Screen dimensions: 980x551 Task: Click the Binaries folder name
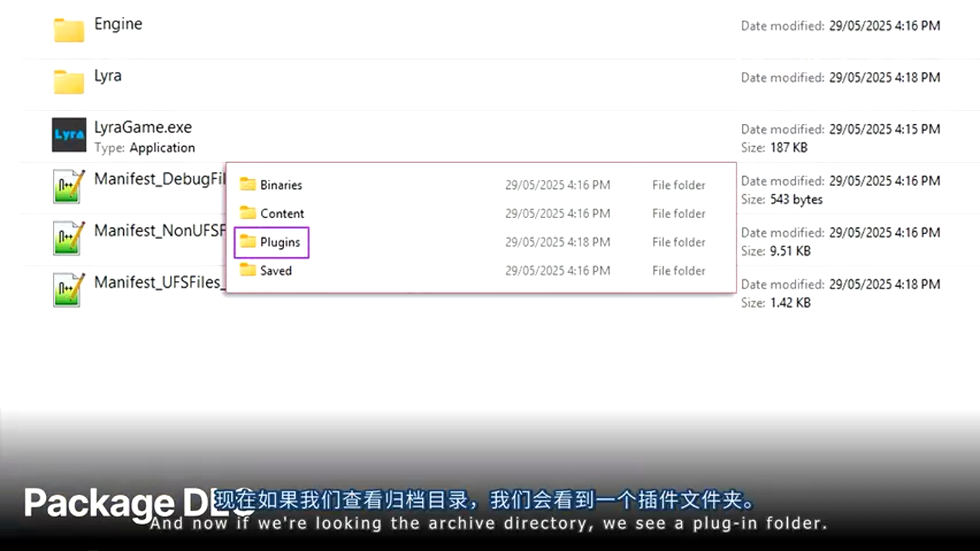pyautogui.click(x=281, y=185)
